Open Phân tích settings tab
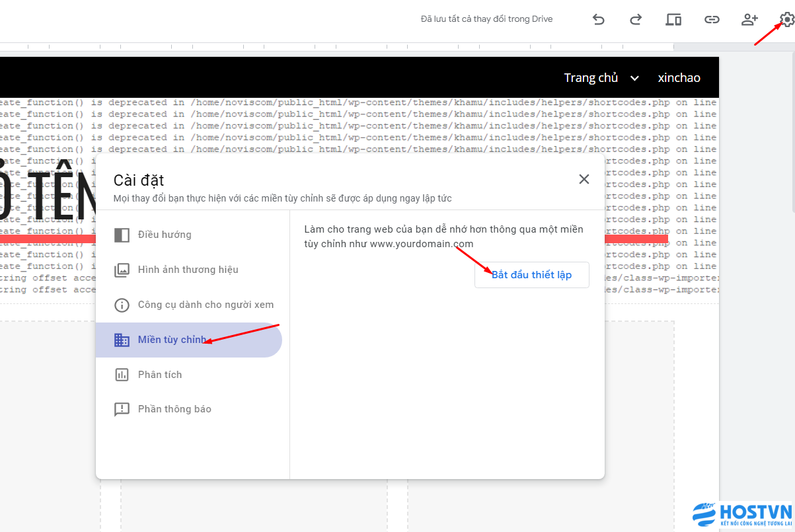 tap(189, 375)
